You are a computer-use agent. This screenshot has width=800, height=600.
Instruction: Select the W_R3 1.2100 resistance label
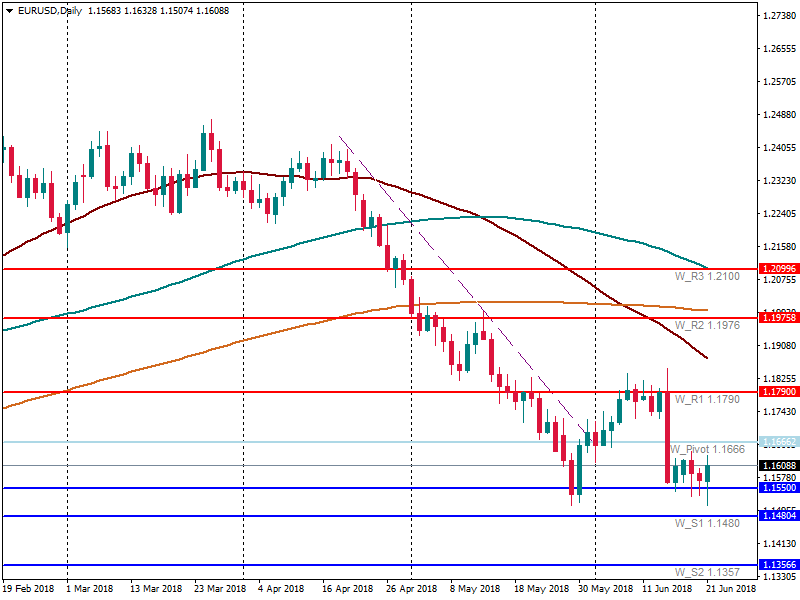(x=707, y=276)
